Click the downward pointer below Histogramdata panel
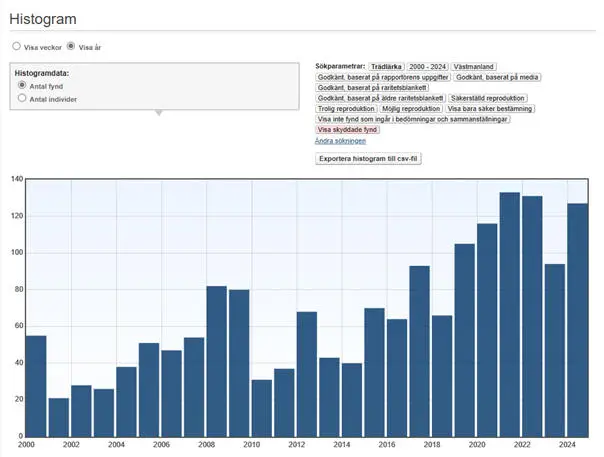604x457 pixels. [x=157, y=112]
